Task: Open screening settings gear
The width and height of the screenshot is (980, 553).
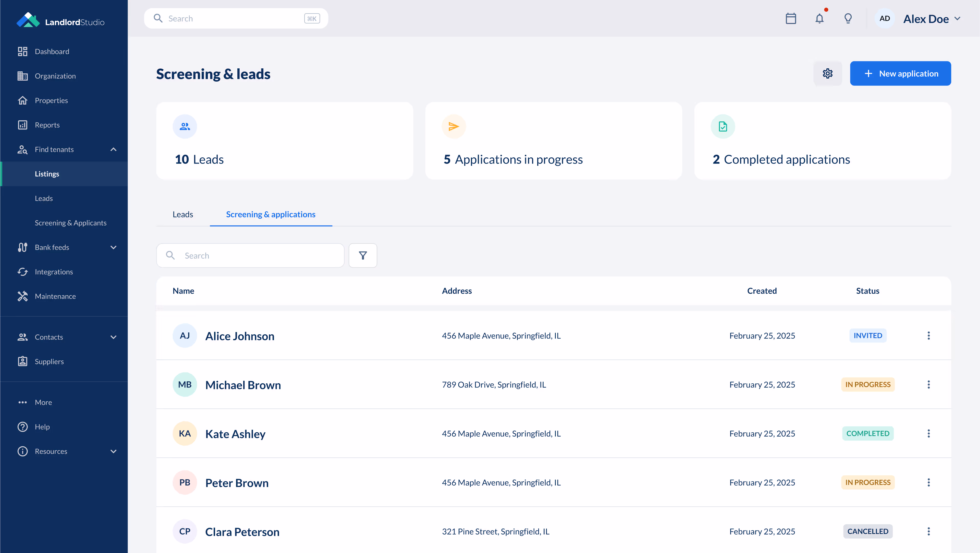Action: (827, 73)
